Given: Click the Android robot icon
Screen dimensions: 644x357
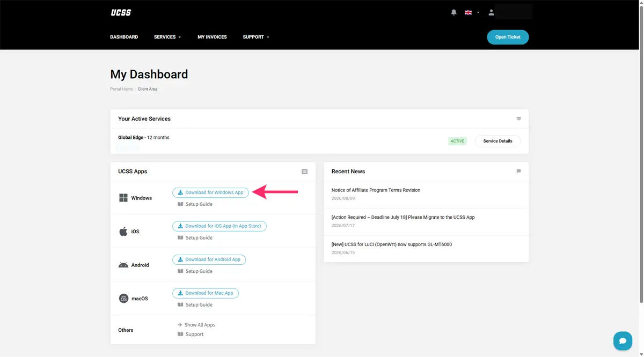Looking at the screenshot, I should (x=123, y=265).
